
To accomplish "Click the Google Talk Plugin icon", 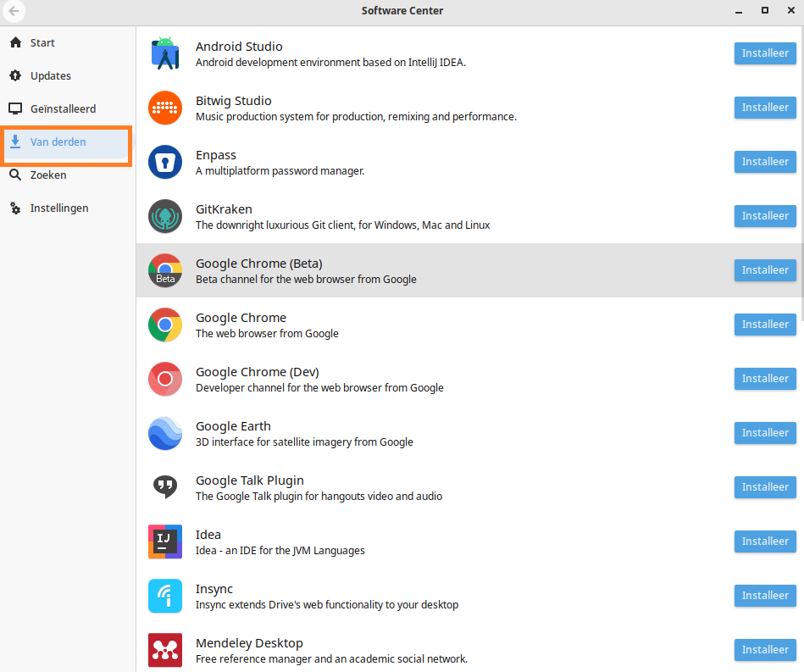I will [165, 487].
